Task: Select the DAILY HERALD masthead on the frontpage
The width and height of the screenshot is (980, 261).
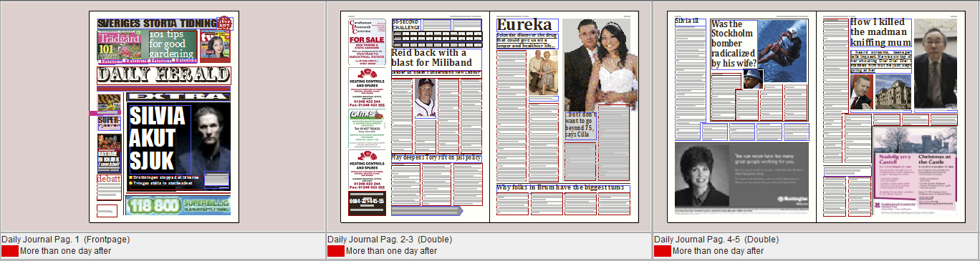Action: click(164, 75)
